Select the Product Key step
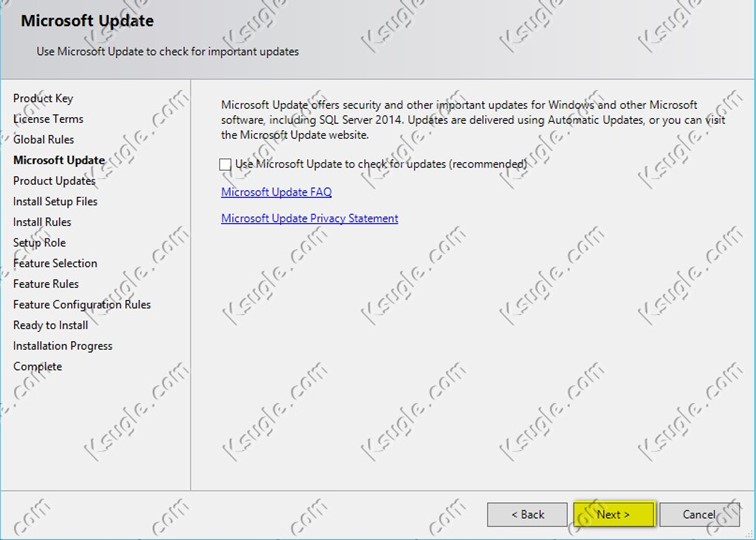The width and height of the screenshot is (756, 540). click(43, 98)
